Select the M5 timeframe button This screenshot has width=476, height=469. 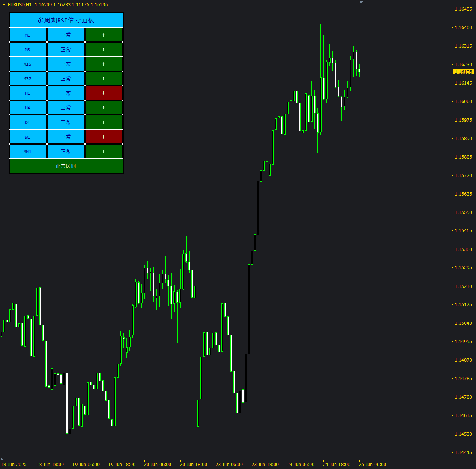pos(28,49)
